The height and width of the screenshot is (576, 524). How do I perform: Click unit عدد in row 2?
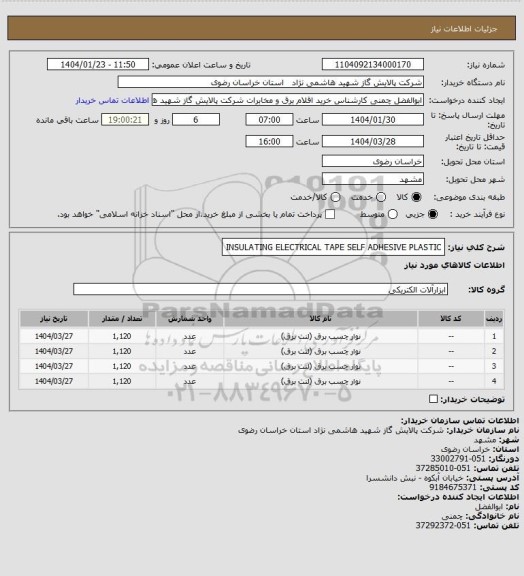point(190,351)
